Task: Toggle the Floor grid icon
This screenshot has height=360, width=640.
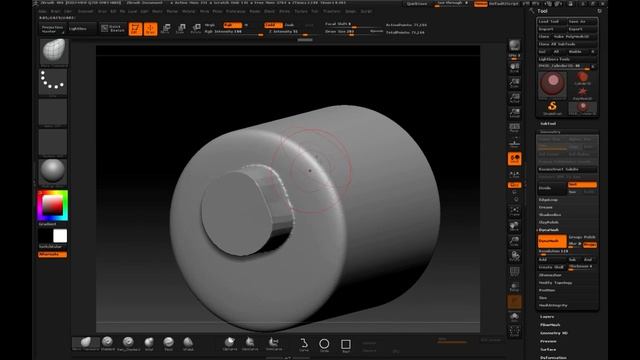Action: click(x=515, y=143)
